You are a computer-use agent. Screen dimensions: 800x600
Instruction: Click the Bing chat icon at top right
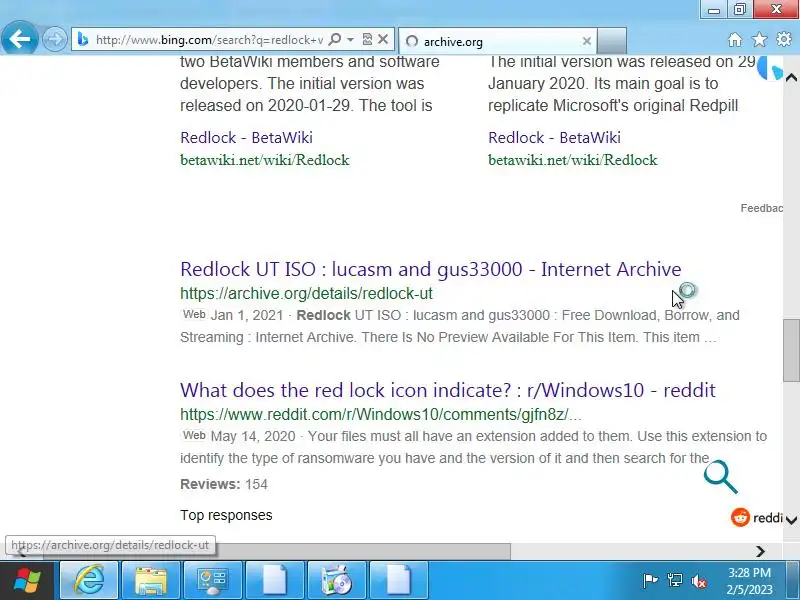tap(770, 68)
